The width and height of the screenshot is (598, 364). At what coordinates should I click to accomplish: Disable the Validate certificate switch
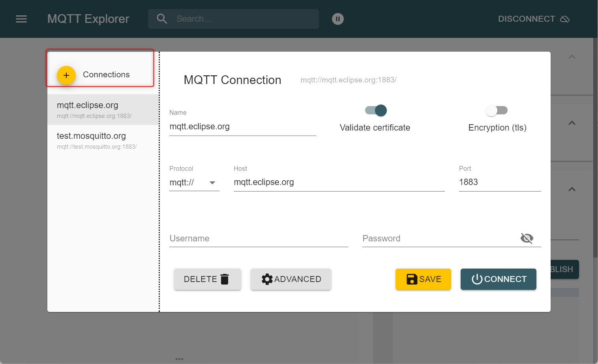(376, 110)
